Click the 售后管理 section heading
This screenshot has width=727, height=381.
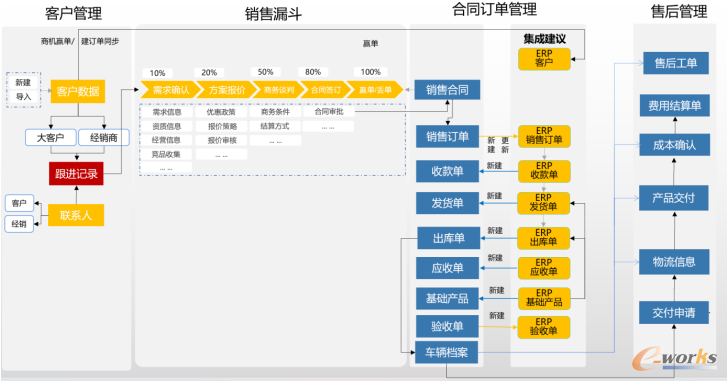coord(679,11)
